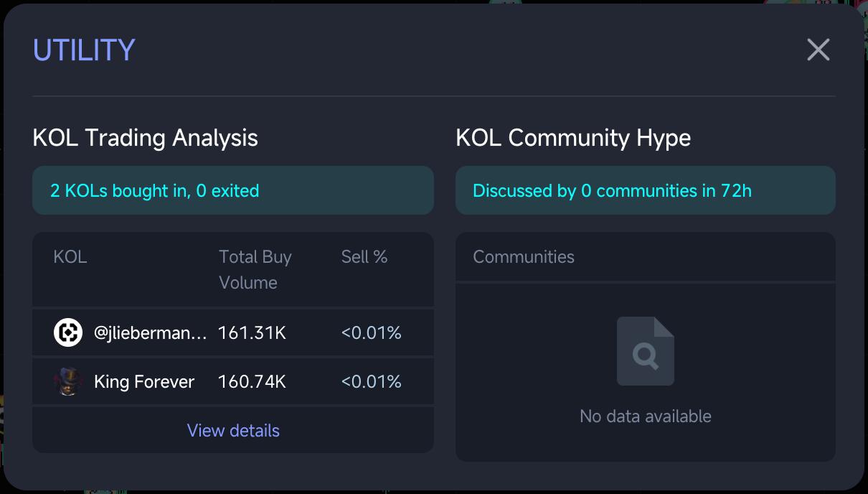Click the KOL Community Hype heading
Screen dimensions: 868x494
pyautogui.click(x=572, y=137)
